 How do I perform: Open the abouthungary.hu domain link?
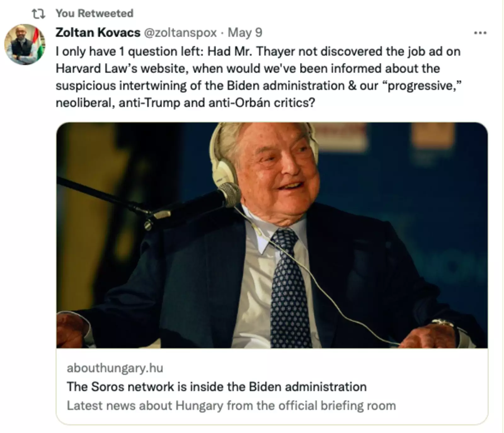pyautogui.click(x=115, y=368)
